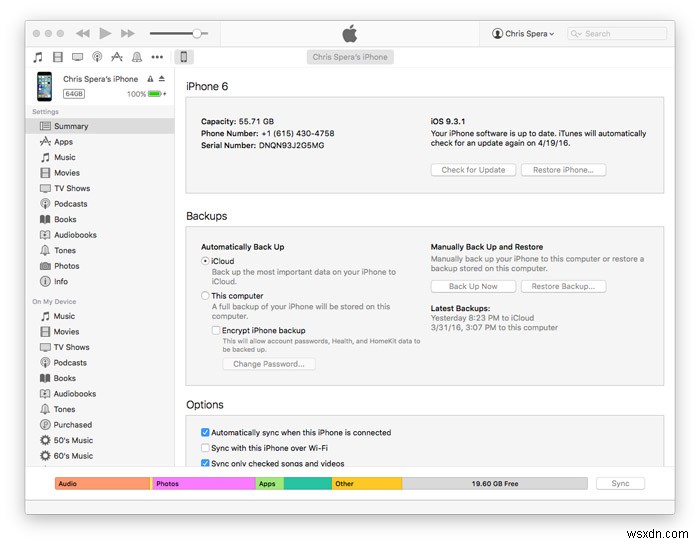Enable Sync with this iPhone over Wi-Fi
700x544 pixels.
pos(205,448)
